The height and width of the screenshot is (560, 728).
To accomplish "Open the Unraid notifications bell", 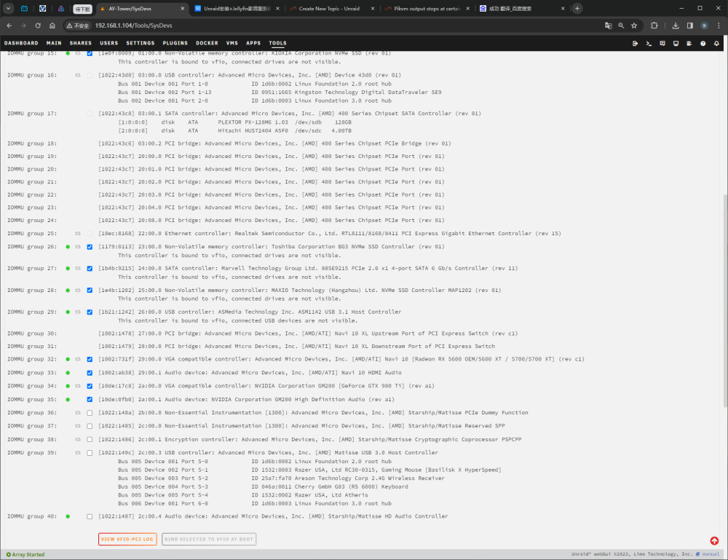I will [716, 43].
